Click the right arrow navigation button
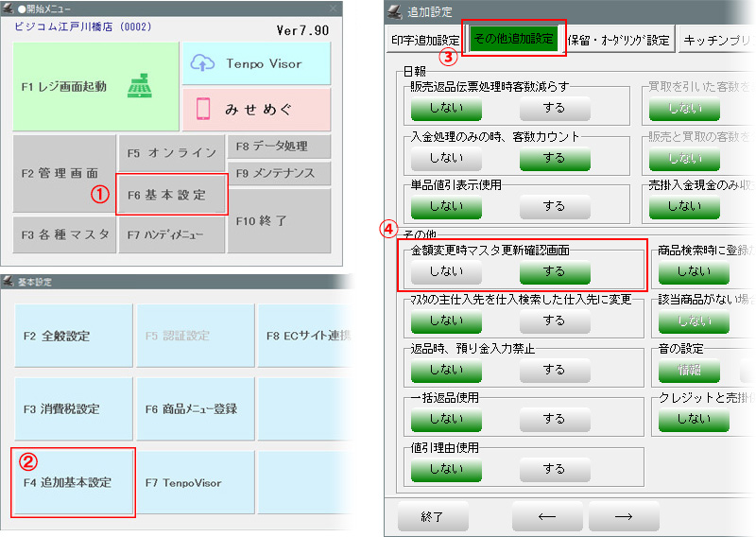The height and width of the screenshot is (537, 756). (x=623, y=516)
